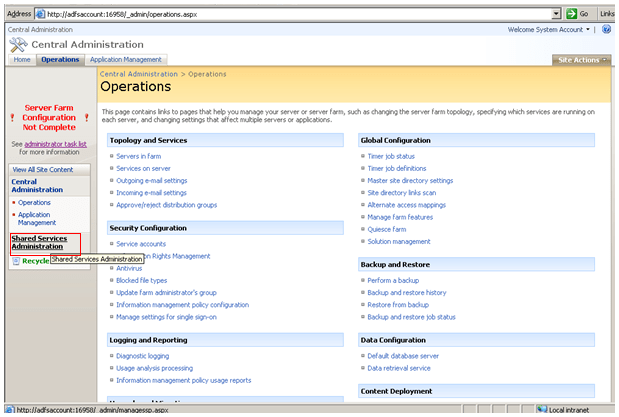
Task: Click the Go arrow icon beside address bar
Action: tap(571, 14)
